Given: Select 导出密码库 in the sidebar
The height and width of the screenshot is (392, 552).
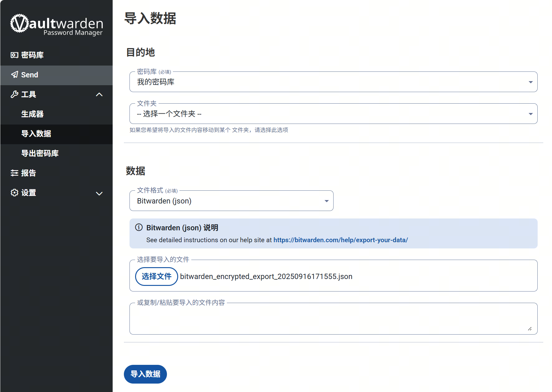Looking at the screenshot, I should pyautogui.click(x=40, y=153).
